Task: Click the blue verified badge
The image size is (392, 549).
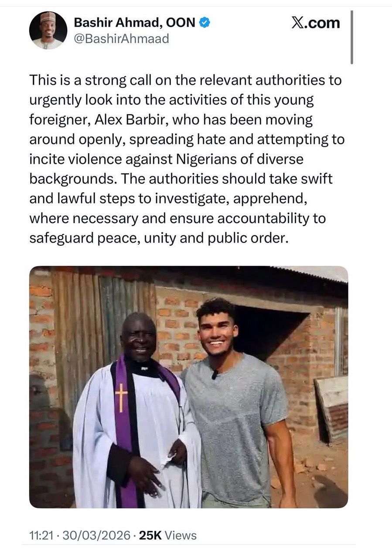Action: (205, 23)
